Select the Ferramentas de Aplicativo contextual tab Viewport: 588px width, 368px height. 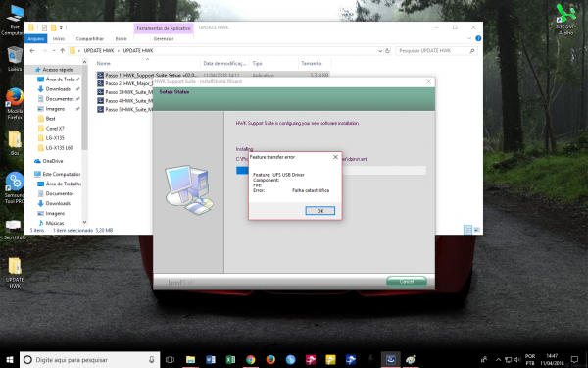point(164,28)
